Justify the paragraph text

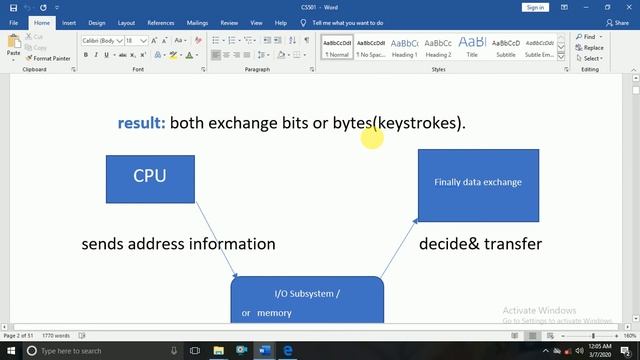247,55
